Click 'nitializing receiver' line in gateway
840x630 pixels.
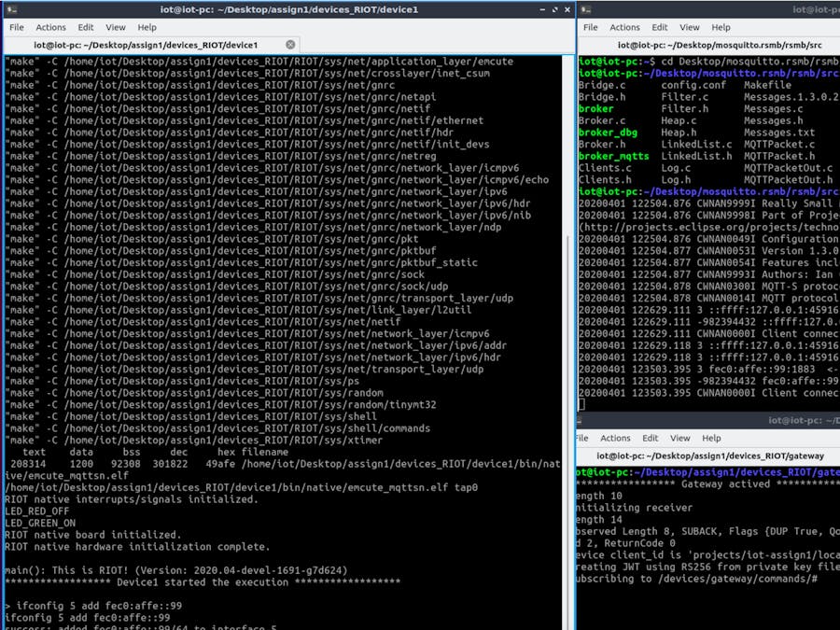click(635, 508)
